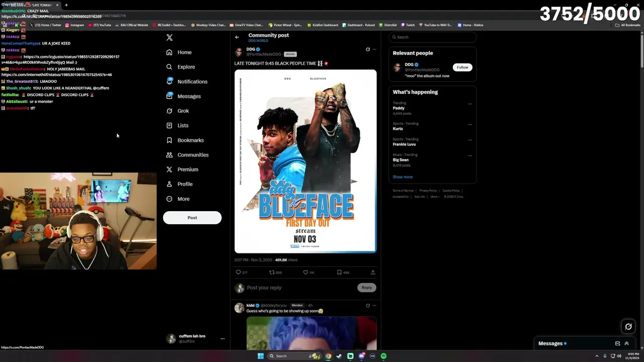Open account menu dots next to cuffem lah bro
This screenshot has height=362, width=644.
click(222, 339)
